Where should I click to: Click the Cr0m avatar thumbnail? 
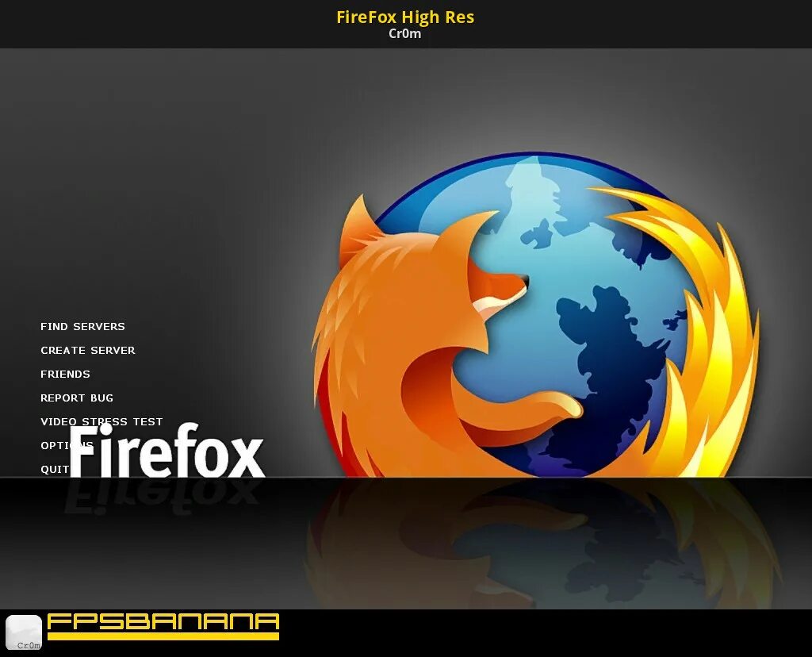(x=23, y=632)
